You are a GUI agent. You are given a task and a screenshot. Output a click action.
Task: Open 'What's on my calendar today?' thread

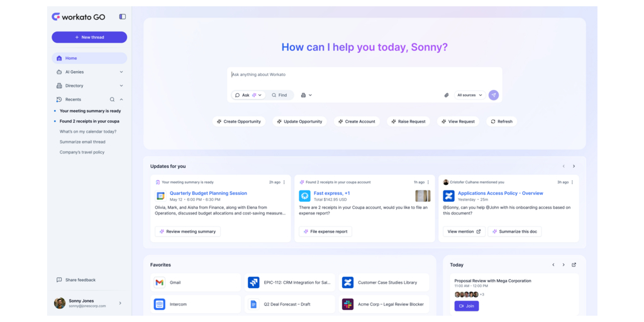tap(88, 131)
